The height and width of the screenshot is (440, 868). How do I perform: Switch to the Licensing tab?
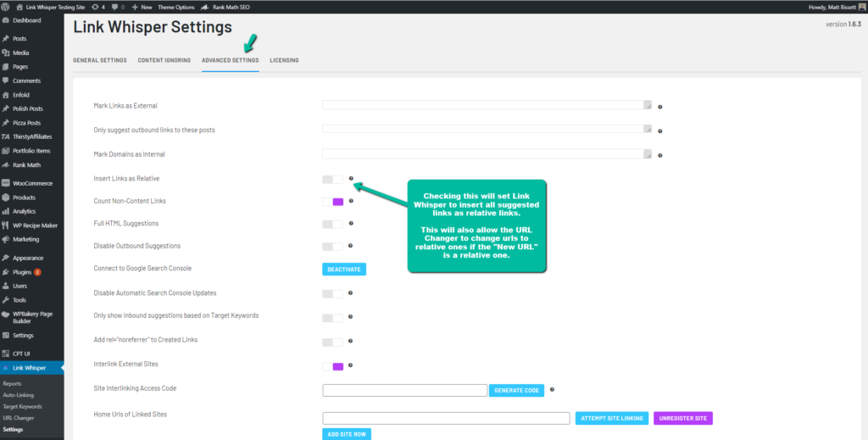click(284, 60)
